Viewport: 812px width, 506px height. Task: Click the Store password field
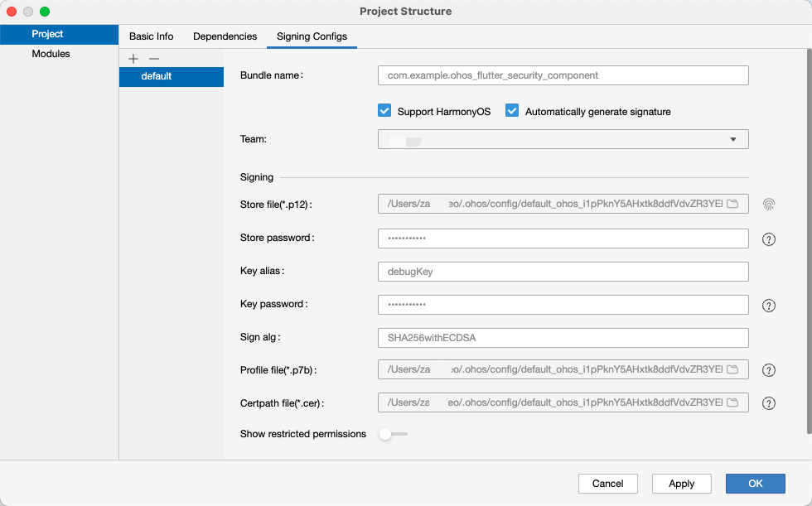[563, 239]
